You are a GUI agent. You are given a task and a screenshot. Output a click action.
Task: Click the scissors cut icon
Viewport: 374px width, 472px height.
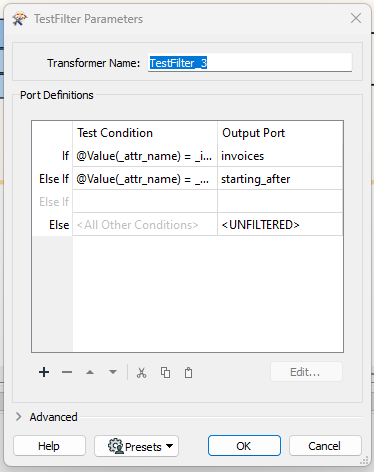point(142,372)
